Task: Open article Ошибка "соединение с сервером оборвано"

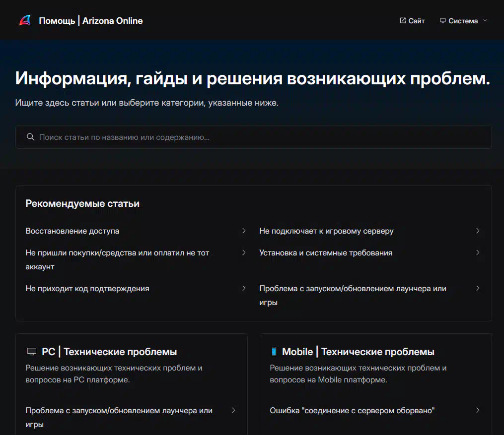Action: coord(352,411)
